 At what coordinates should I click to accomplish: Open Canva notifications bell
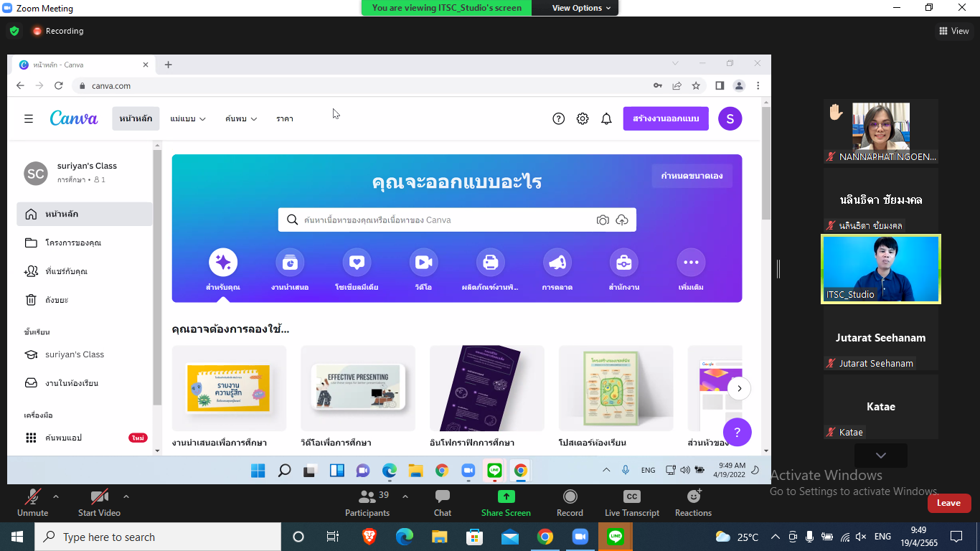(606, 119)
